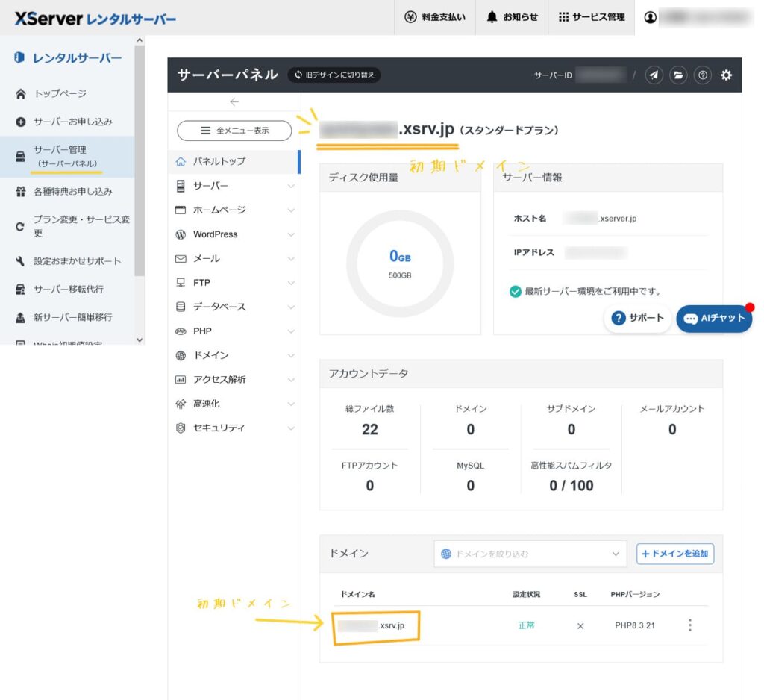Click the server icon beside サーバー menu

coord(181,186)
